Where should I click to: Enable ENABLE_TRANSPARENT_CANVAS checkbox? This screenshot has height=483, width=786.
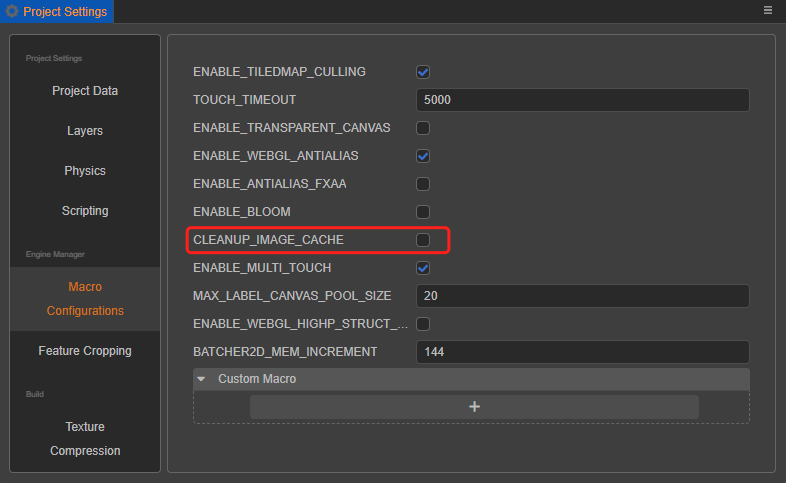tap(423, 128)
